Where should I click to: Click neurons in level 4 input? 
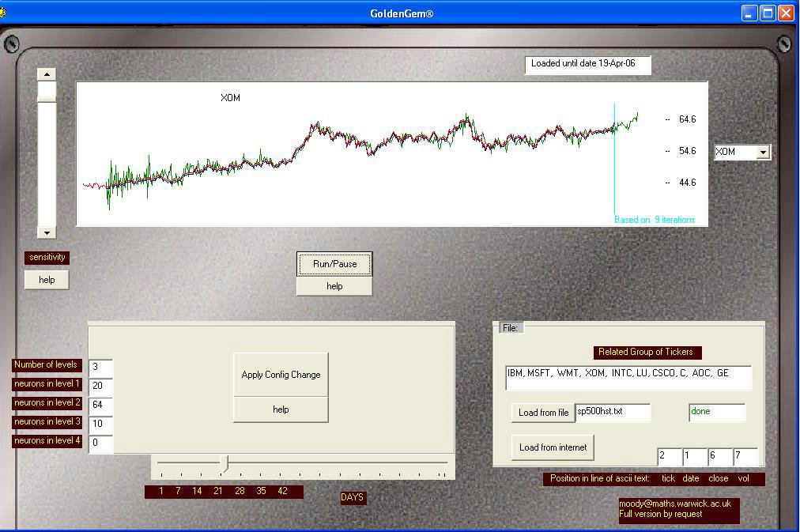(100, 443)
